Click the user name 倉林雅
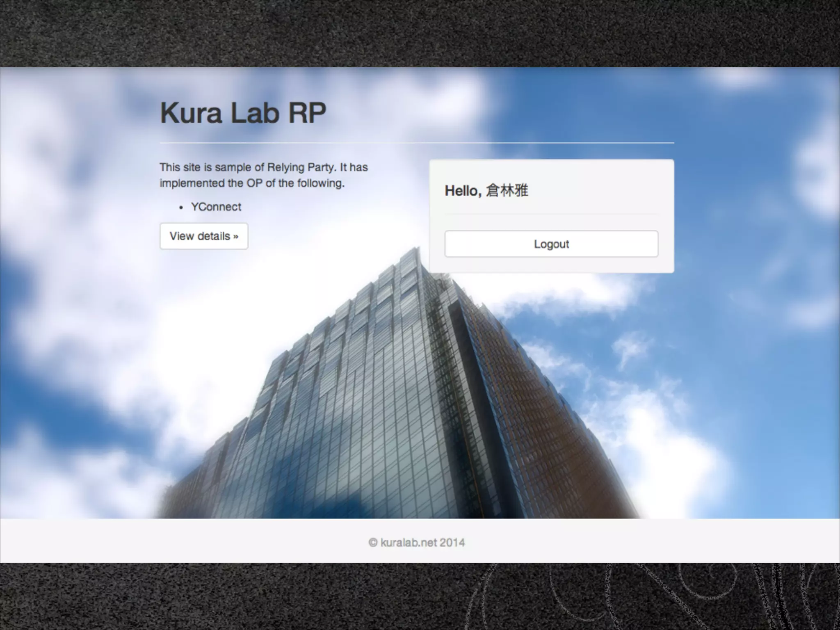Screen dimensions: 840x630 click(507, 191)
